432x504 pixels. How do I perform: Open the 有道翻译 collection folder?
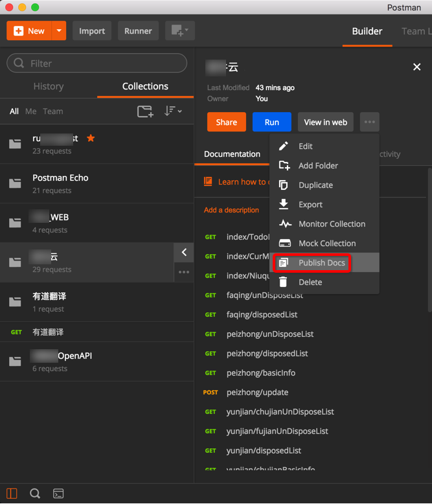pyautogui.click(x=97, y=302)
